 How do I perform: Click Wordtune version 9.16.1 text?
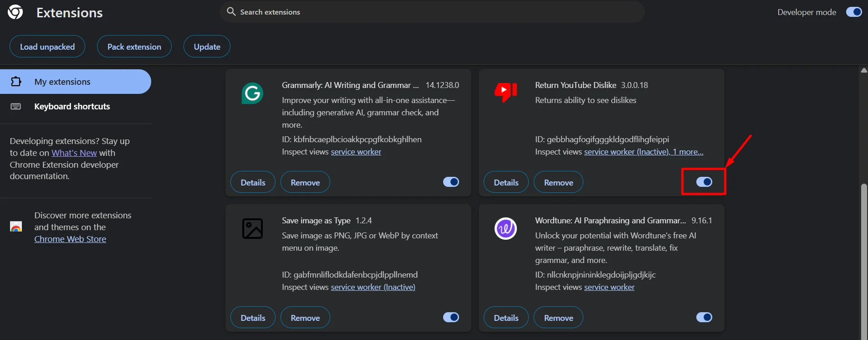coord(702,221)
